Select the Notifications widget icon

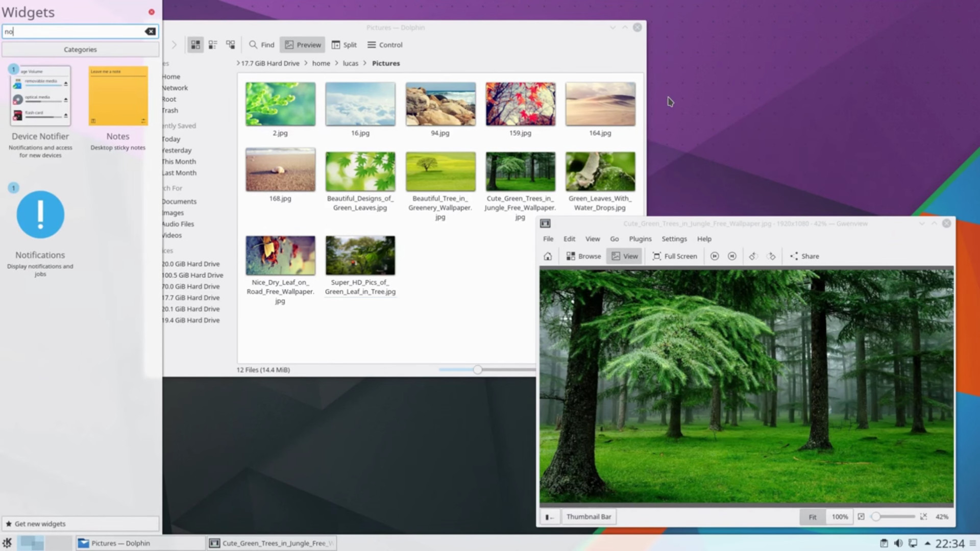(40, 215)
